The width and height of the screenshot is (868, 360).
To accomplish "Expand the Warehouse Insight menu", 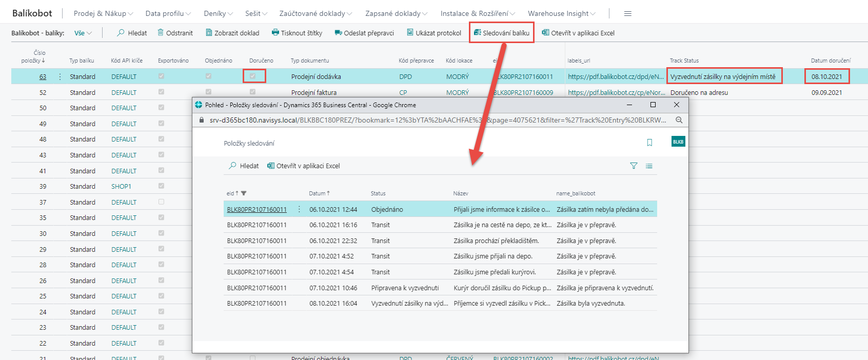I will tap(562, 13).
